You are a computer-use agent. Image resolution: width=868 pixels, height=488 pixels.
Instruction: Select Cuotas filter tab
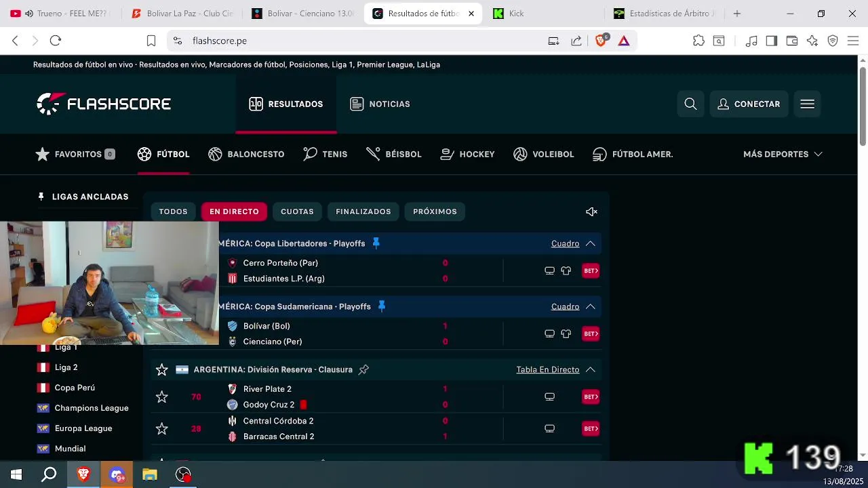(297, 211)
